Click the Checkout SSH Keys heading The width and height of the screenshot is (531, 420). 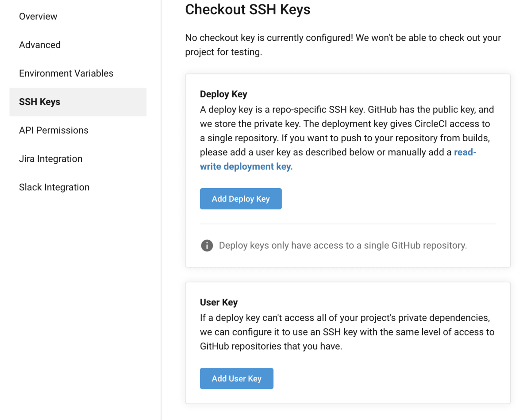pos(247,9)
